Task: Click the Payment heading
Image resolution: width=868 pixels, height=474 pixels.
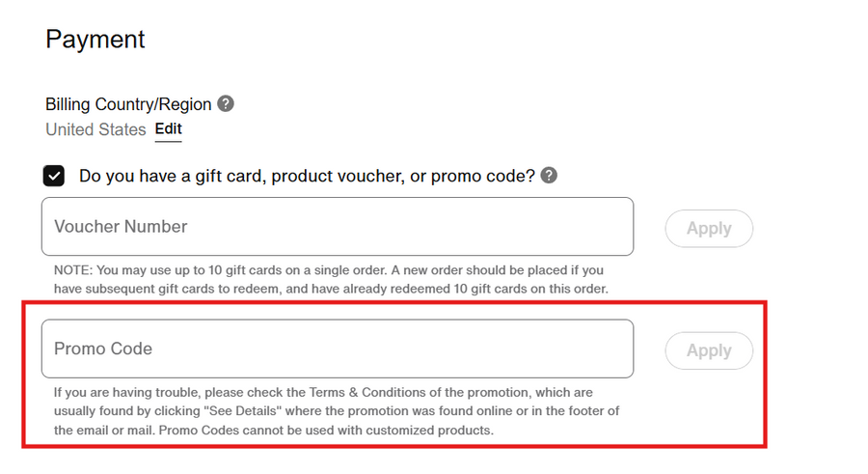Action: coord(95,40)
